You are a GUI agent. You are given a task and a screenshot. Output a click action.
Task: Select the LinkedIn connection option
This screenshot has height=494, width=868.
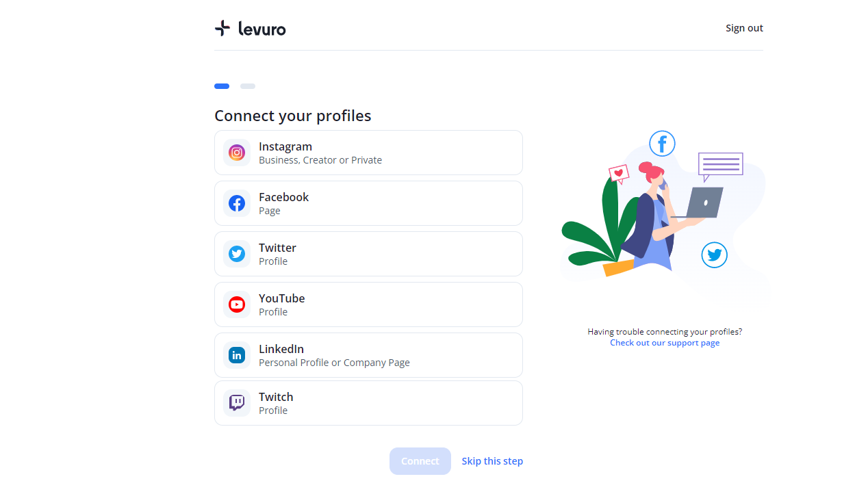(x=368, y=355)
